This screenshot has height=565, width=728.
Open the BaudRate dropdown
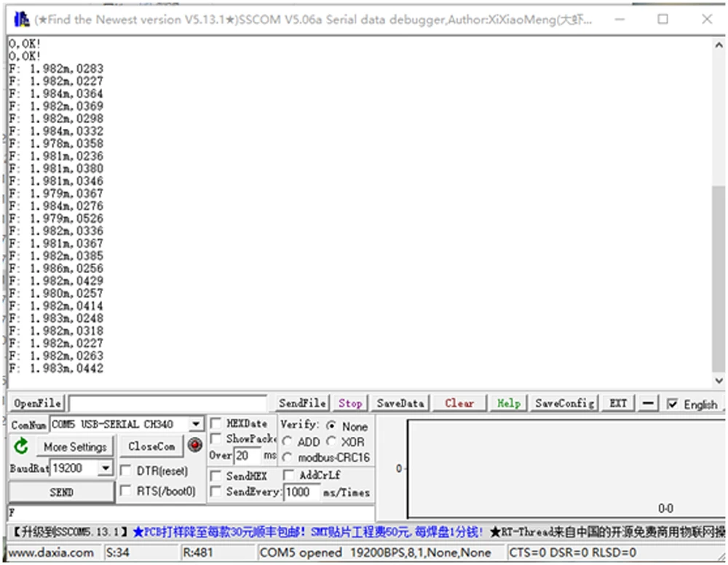click(x=106, y=468)
